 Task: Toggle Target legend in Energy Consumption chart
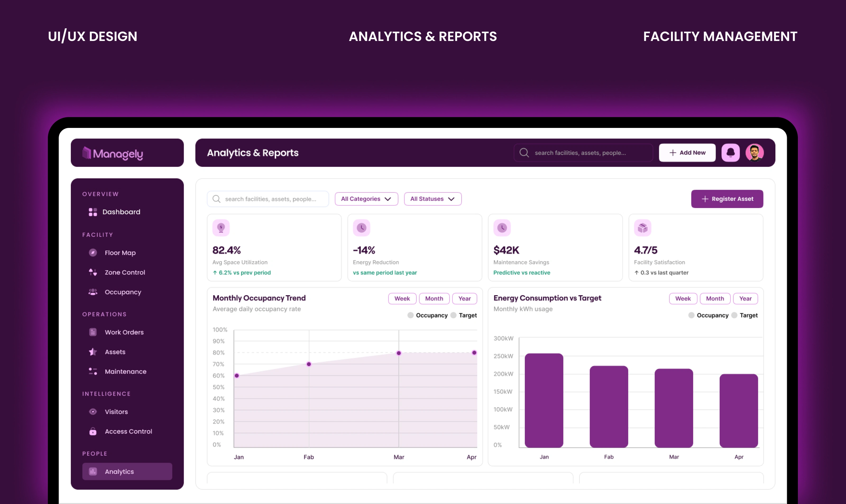[x=744, y=315]
